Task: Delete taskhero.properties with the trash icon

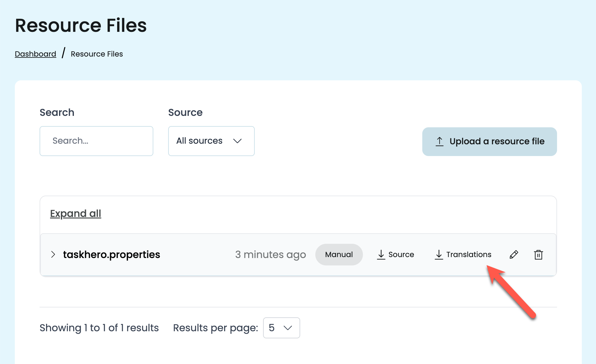Action: pyautogui.click(x=538, y=255)
